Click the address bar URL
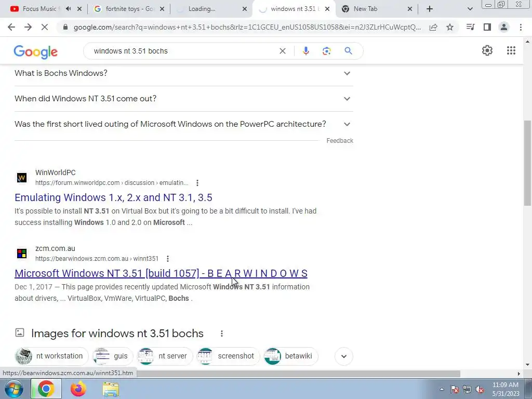 point(247,27)
